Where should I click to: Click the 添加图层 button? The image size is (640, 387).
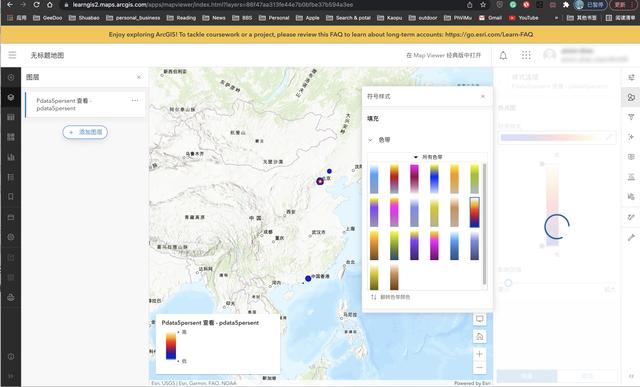point(85,132)
